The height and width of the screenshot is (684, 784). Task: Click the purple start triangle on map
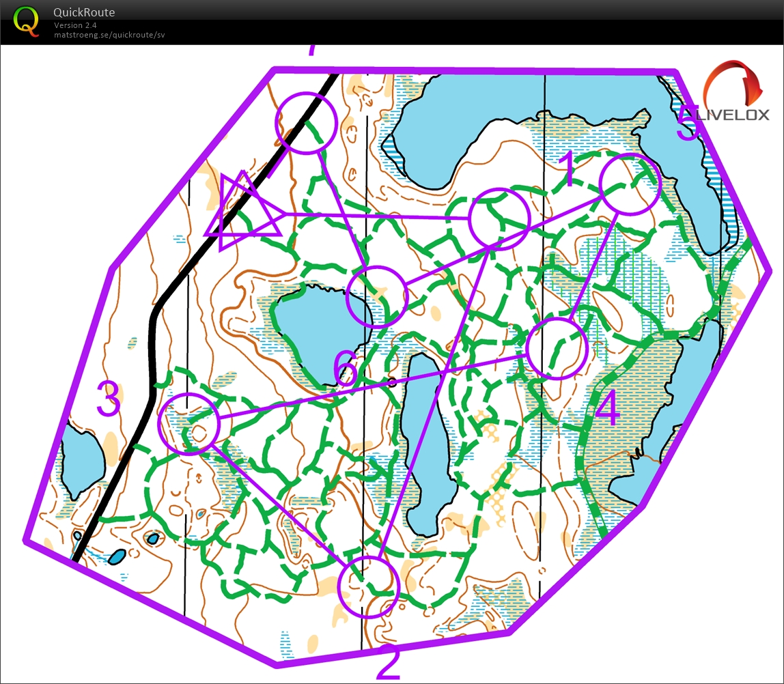244,210
